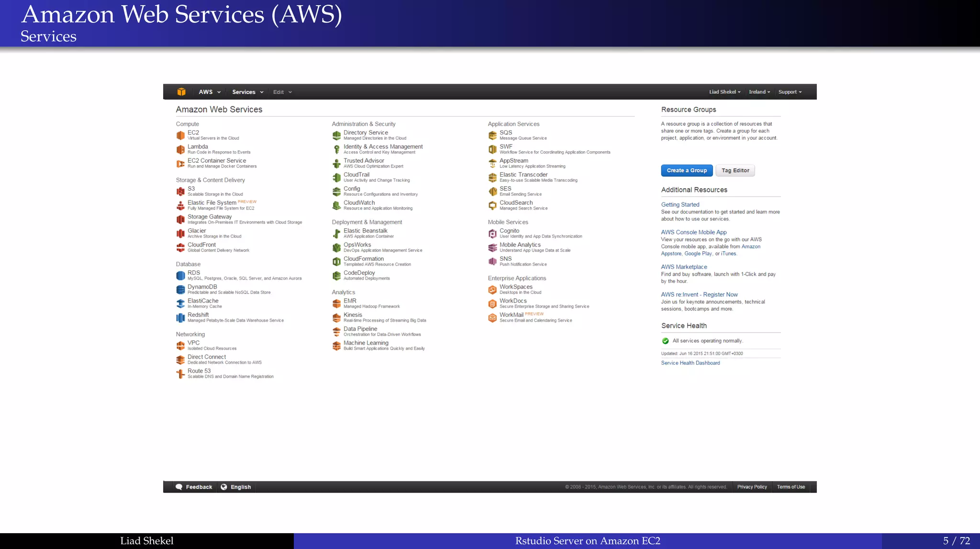The width and height of the screenshot is (980, 549).
Task: Click the WorkSpaces icon
Action: [492, 290]
